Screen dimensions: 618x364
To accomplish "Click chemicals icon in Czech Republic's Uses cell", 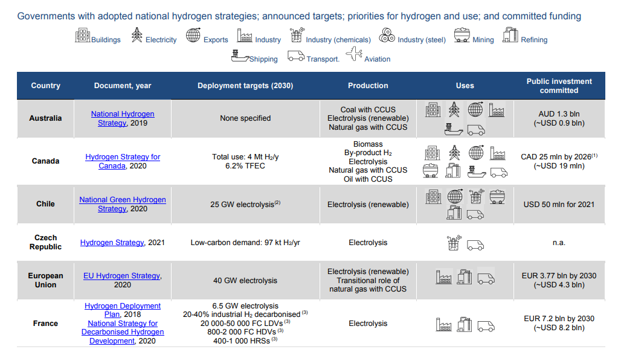I will pyautogui.click(x=454, y=243).
